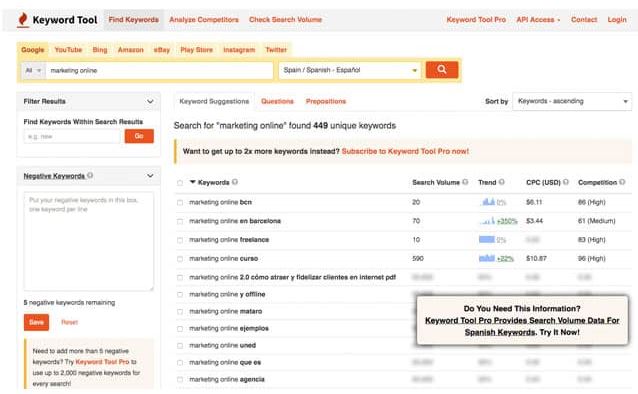Select the Google search tab

[33, 50]
